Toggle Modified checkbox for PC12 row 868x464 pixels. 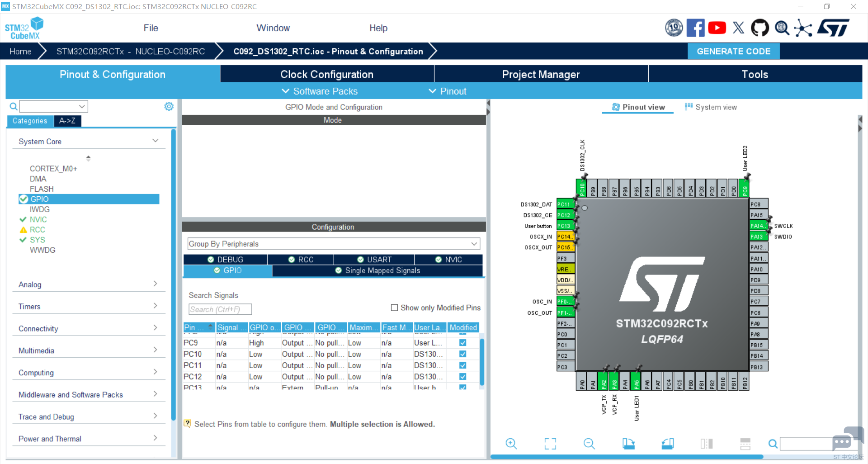coord(463,377)
